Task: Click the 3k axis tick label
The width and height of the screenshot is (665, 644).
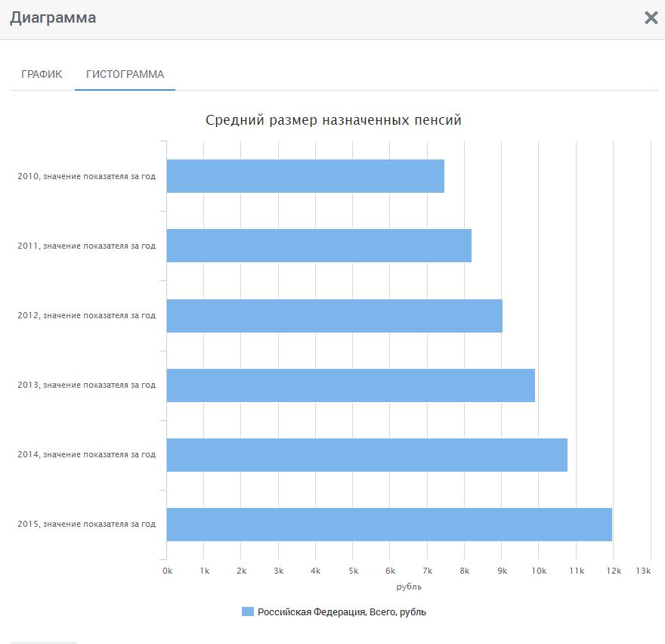Action: coord(279,571)
